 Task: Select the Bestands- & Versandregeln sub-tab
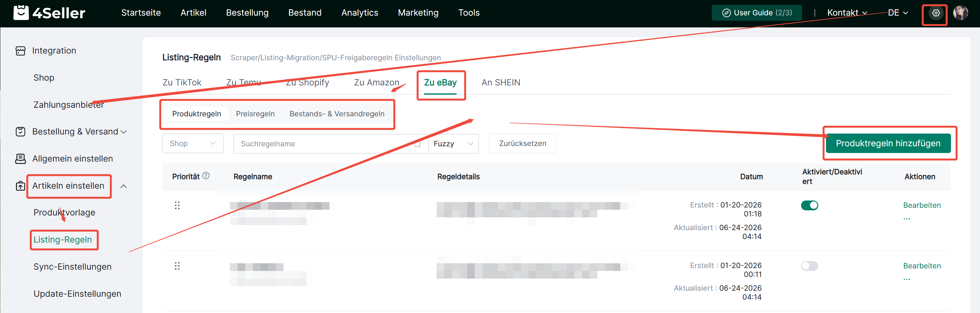point(337,114)
